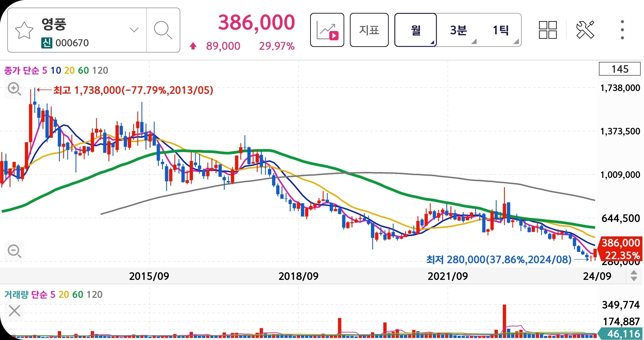Click the 349,774 volume axis label
This screenshot has height=340, width=644.
point(621,305)
